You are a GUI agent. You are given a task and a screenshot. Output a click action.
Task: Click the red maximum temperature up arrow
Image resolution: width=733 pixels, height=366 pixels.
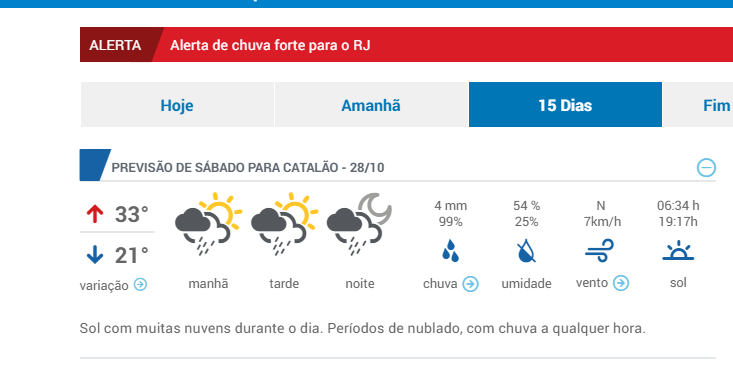pyautogui.click(x=95, y=215)
